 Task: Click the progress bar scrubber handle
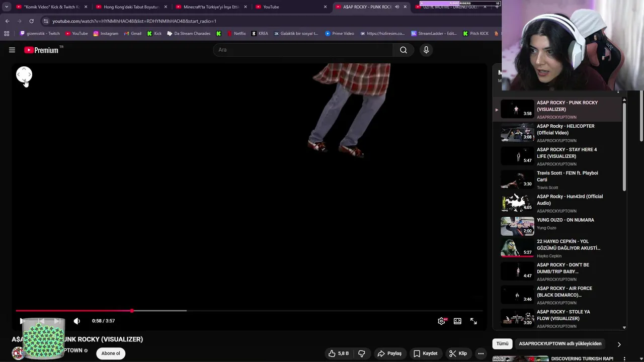pos(132,311)
